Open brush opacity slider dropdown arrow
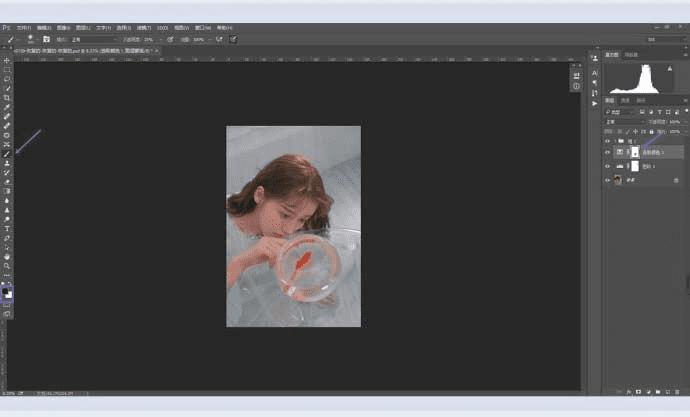Image resolution: width=690 pixels, height=417 pixels. [x=161, y=39]
